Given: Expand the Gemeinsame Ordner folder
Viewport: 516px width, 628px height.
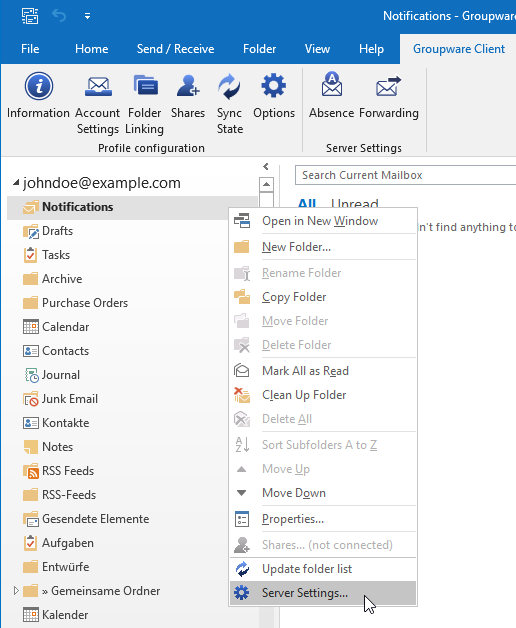Looking at the screenshot, I should pyautogui.click(x=16, y=590).
